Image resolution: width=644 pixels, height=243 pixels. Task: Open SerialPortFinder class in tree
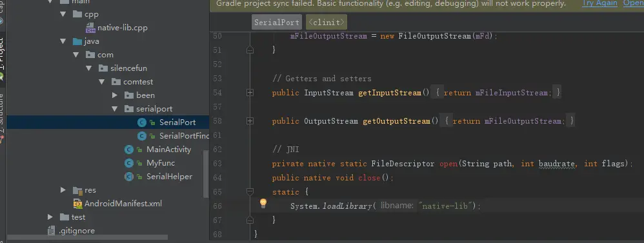(x=184, y=136)
